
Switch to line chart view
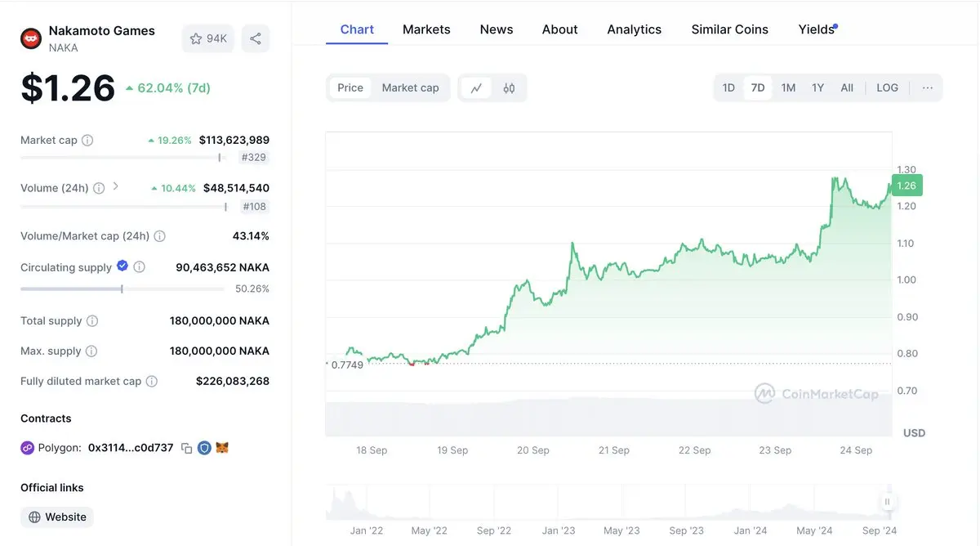click(476, 88)
